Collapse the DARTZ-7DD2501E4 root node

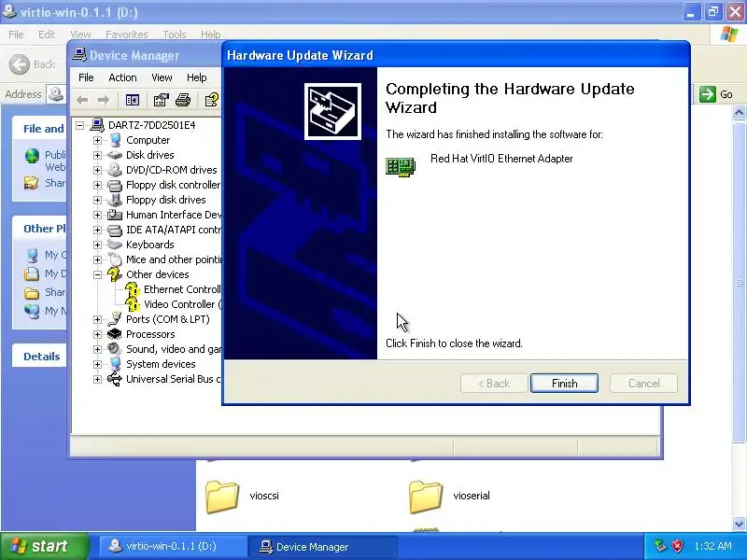click(80, 125)
